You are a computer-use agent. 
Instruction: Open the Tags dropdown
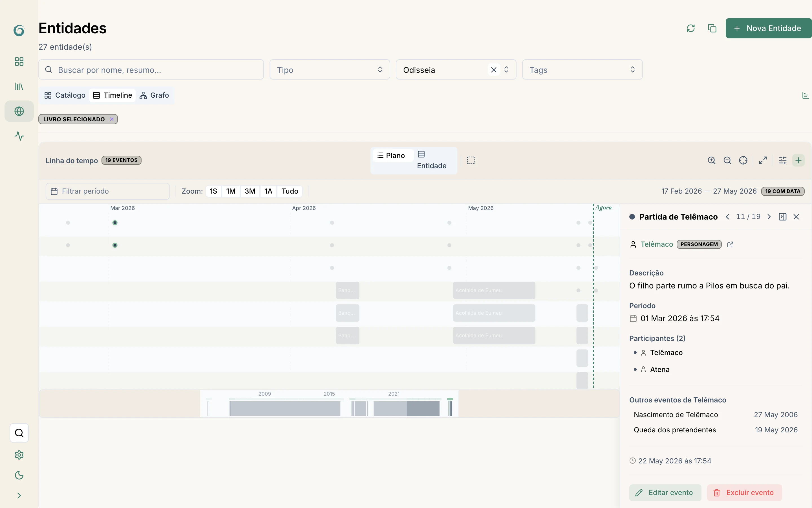[x=582, y=69]
